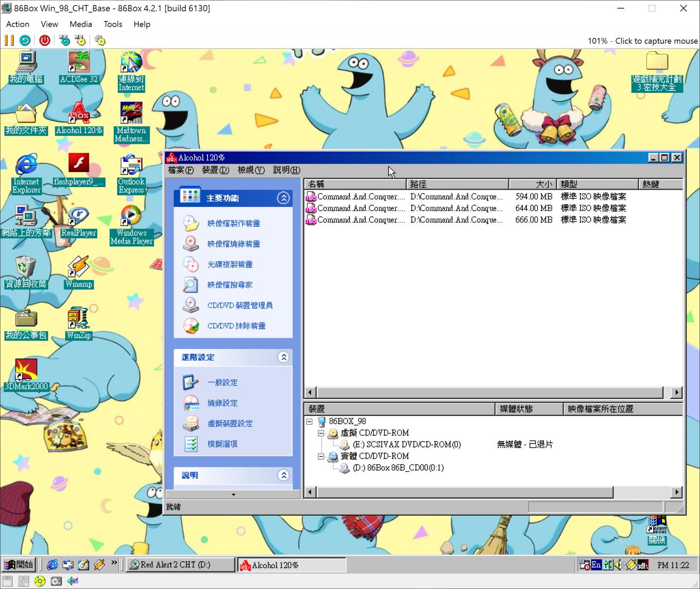
Task: Open the 86Box Action menu
Action: [x=17, y=24]
